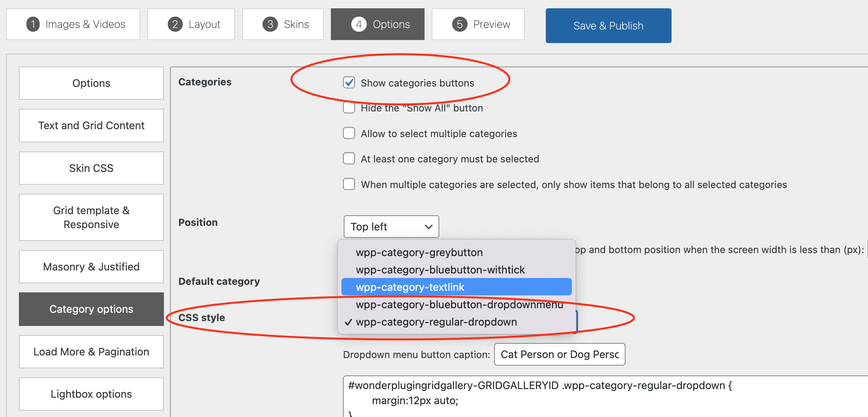This screenshot has height=417, width=868.
Task: Open the Lightbox options panel
Action: pyautogui.click(x=91, y=394)
